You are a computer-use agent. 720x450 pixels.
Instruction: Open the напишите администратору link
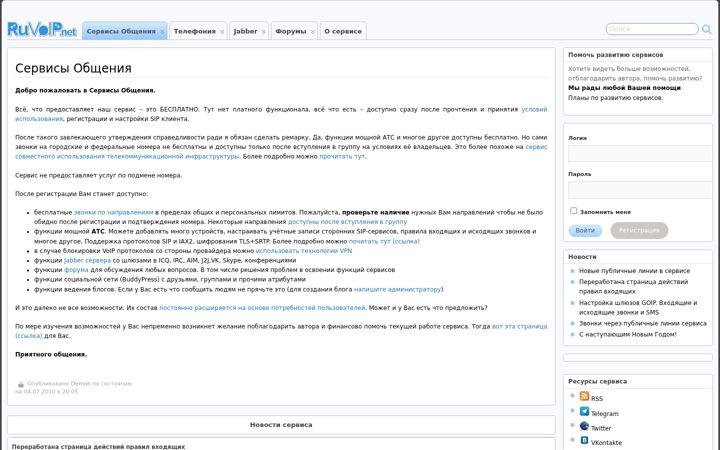coord(397,289)
